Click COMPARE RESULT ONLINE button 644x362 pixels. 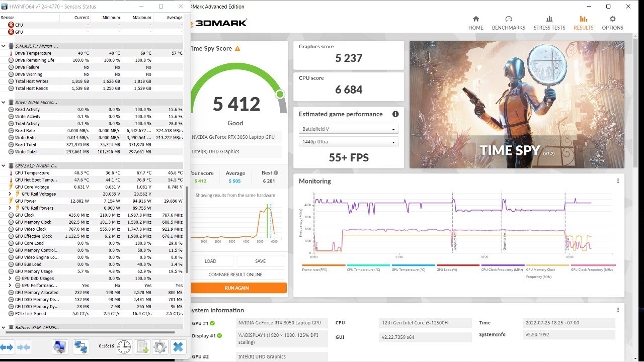(x=235, y=275)
